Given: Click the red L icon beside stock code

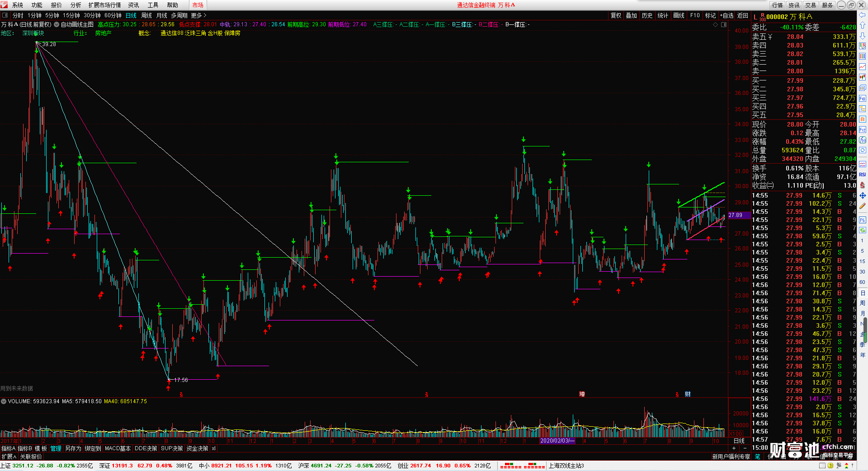Looking at the screenshot, I should tap(755, 17).
